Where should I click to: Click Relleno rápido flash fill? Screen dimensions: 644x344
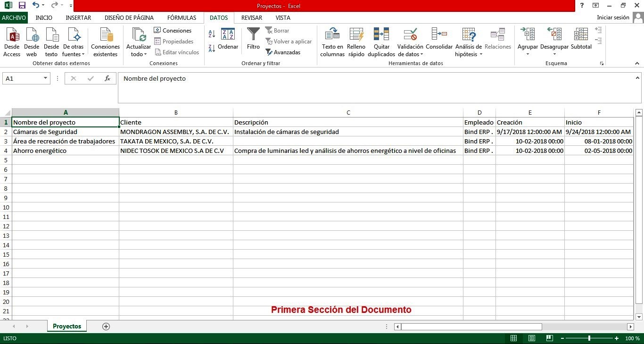[x=356, y=42]
